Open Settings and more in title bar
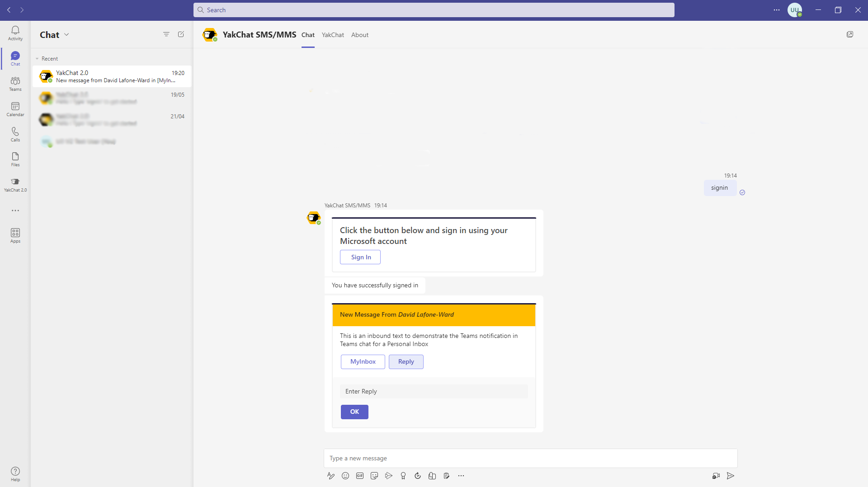868x487 pixels. pyautogui.click(x=777, y=10)
